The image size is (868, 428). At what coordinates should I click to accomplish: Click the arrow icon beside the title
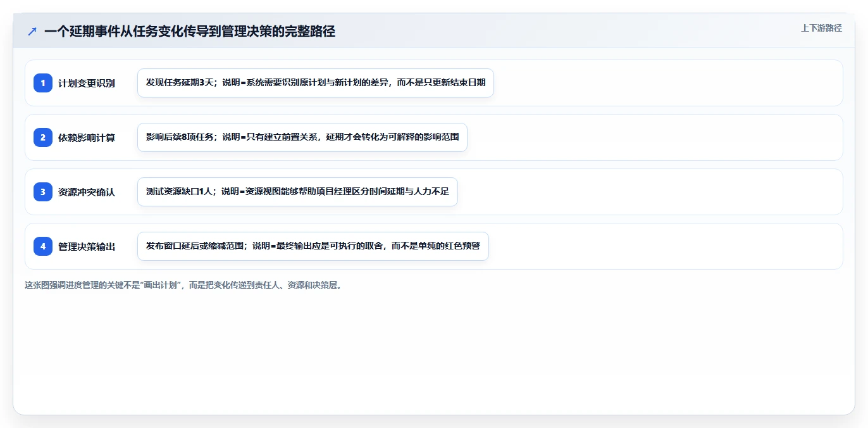click(32, 31)
